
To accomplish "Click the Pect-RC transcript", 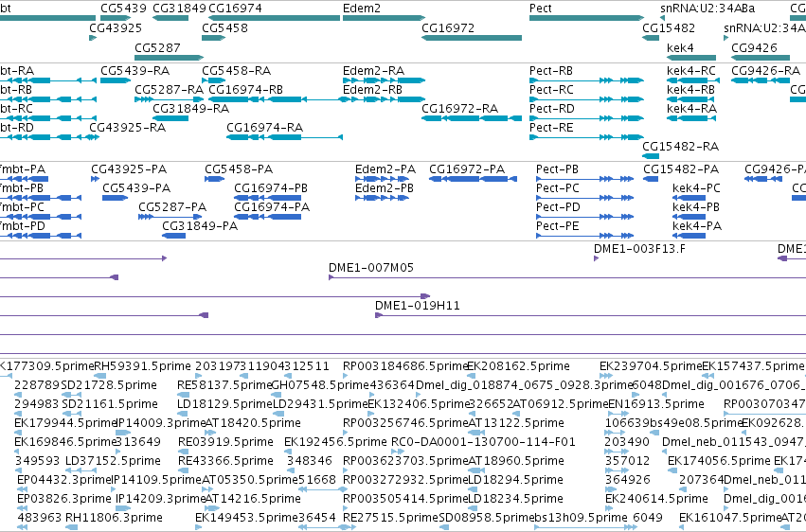I will point(586,99).
